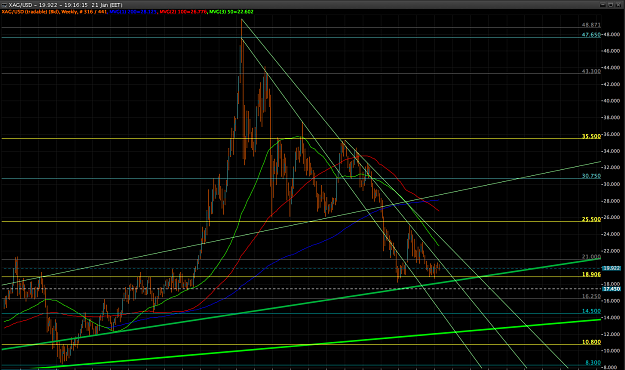The image size is (625, 370).
Task: Click the 48.871 horizontal level label
Action: (591, 25)
